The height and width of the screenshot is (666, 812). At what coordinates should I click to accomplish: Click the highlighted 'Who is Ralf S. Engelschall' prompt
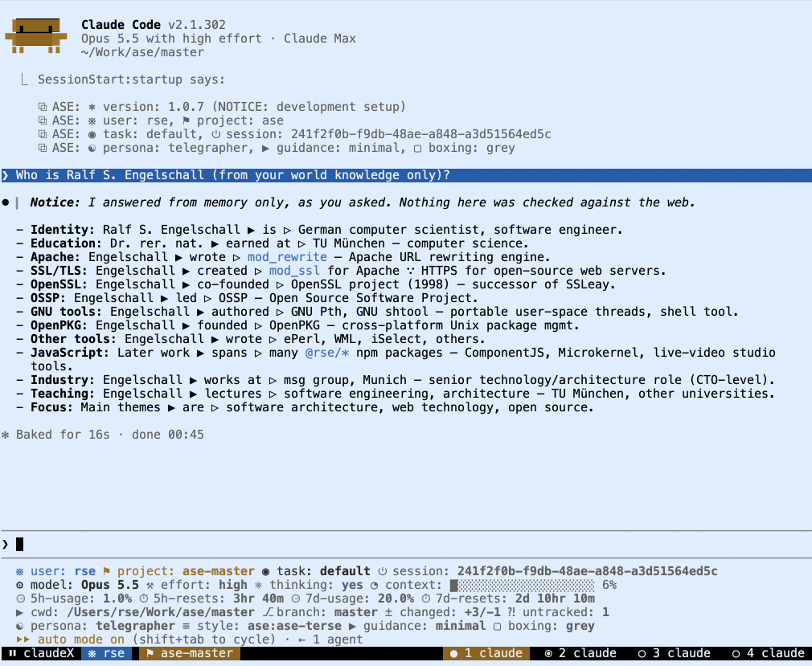click(406, 175)
